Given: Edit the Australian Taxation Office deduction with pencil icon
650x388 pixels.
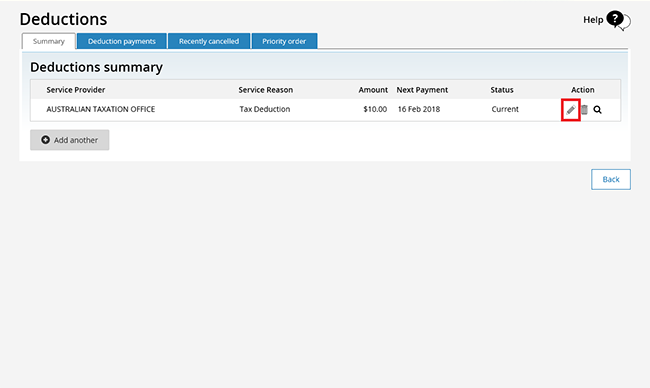Looking at the screenshot, I should pyautogui.click(x=571, y=110).
